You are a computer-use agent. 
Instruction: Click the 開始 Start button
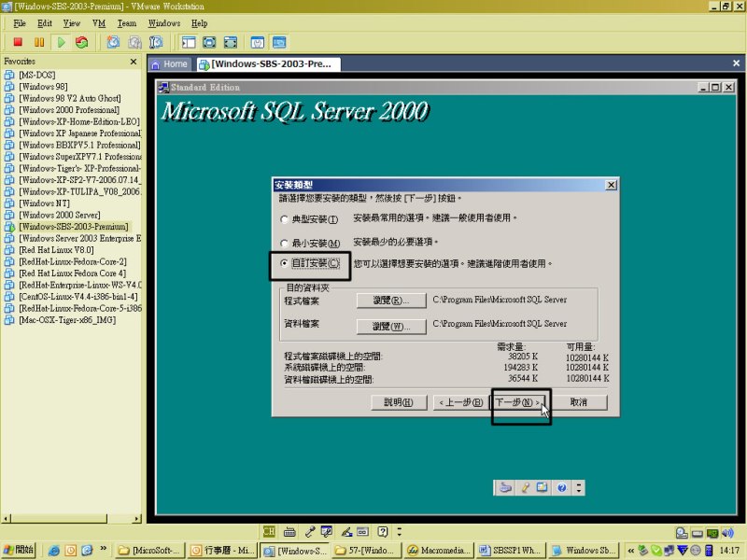tap(19, 550)
